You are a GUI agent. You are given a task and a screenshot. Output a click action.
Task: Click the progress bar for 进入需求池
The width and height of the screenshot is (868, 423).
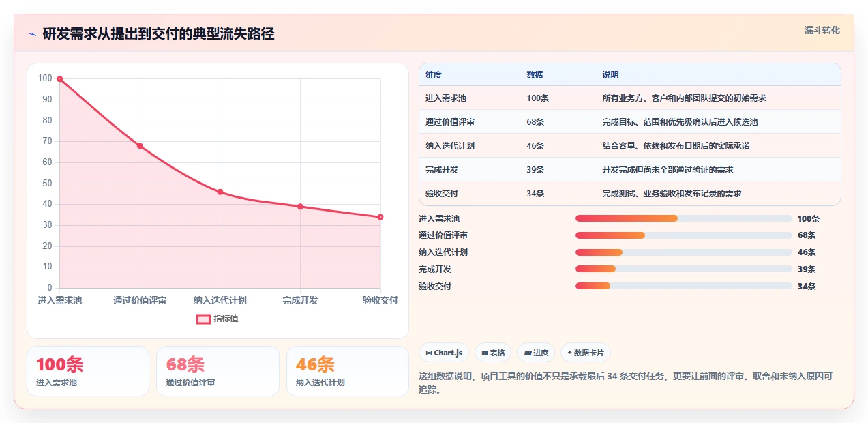point(684,218)
